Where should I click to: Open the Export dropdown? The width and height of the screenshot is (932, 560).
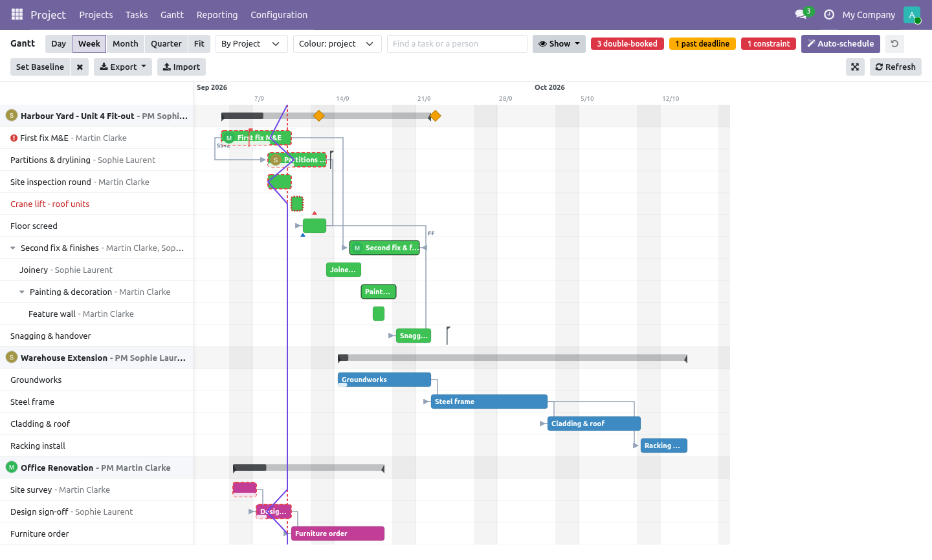click(x=123, y=67)
